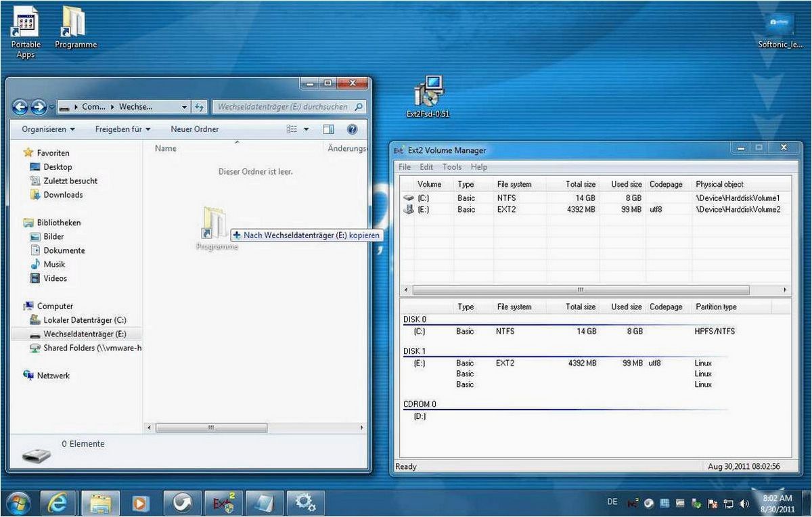
Task: Open the Help menu in Ext2 Volume Manager
Action: (479, 167)
